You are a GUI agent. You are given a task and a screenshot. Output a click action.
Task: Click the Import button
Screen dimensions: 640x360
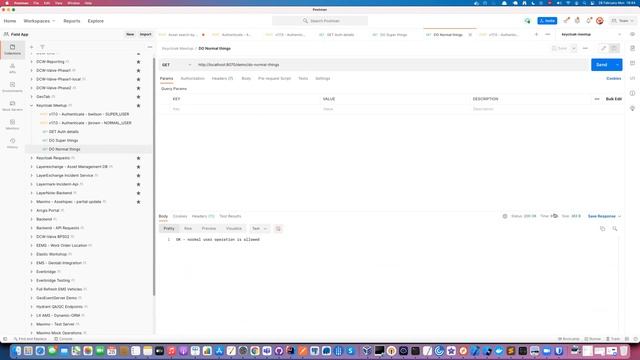[146, 35]
